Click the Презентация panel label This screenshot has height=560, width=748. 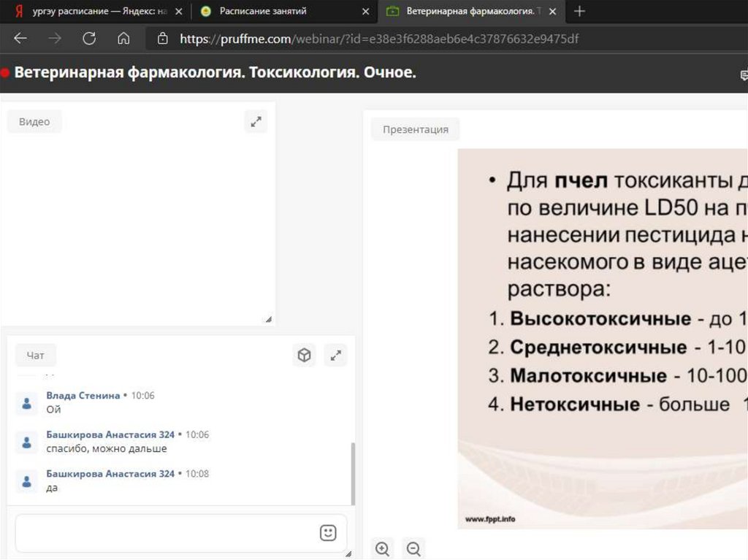point(416,129)
